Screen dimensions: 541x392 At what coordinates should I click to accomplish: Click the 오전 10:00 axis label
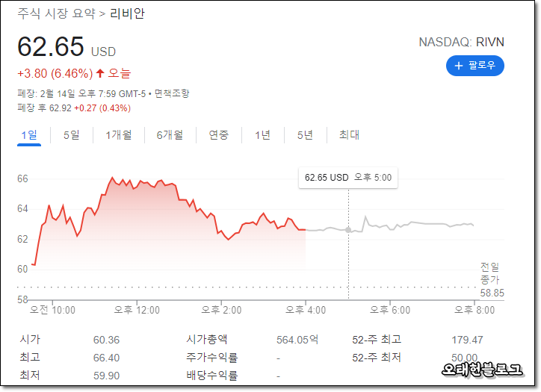point(52,310)
